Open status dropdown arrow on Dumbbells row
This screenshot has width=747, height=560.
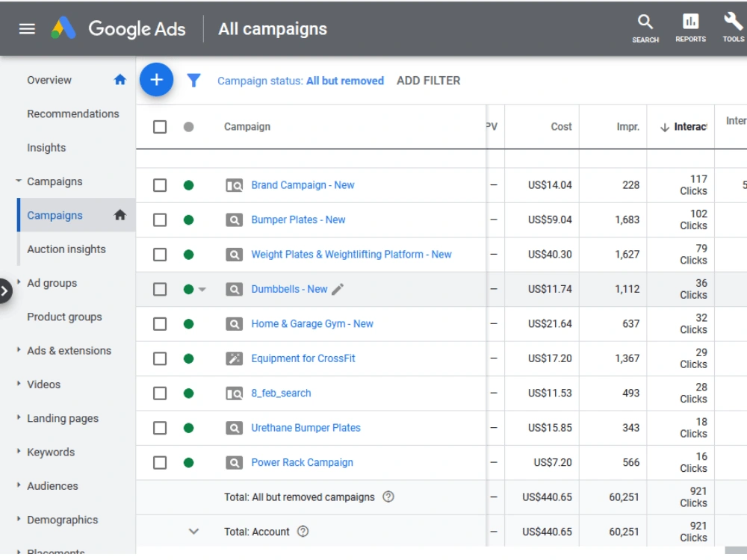tap(202, 289)
